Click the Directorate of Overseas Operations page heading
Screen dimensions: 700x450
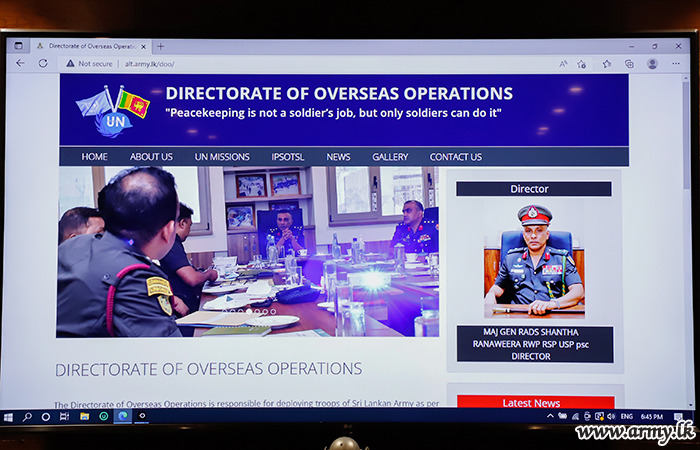(208, 369)
